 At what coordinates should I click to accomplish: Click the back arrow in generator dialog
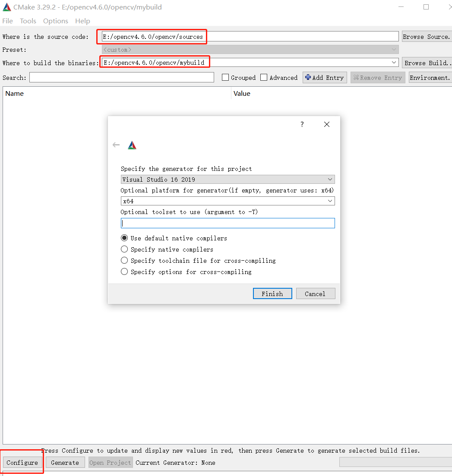tap(116, 145)
